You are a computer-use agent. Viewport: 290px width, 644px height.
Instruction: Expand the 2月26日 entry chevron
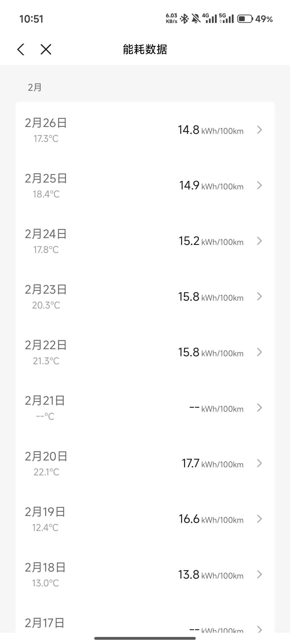point(259,130)
